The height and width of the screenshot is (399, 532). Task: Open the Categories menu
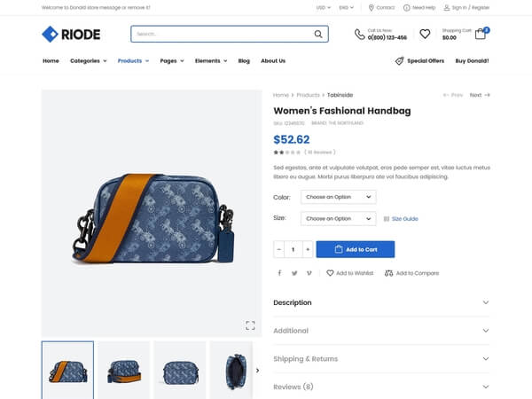tap(89, 60)
